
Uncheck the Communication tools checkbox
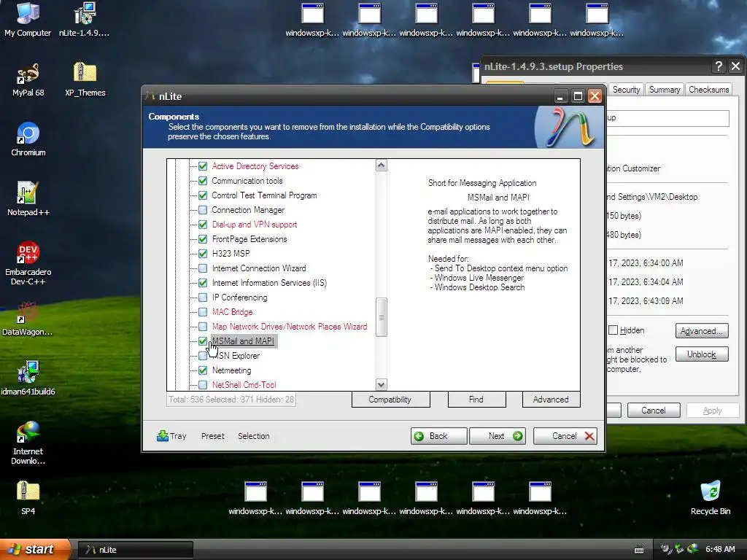click(x=203, y=181)
